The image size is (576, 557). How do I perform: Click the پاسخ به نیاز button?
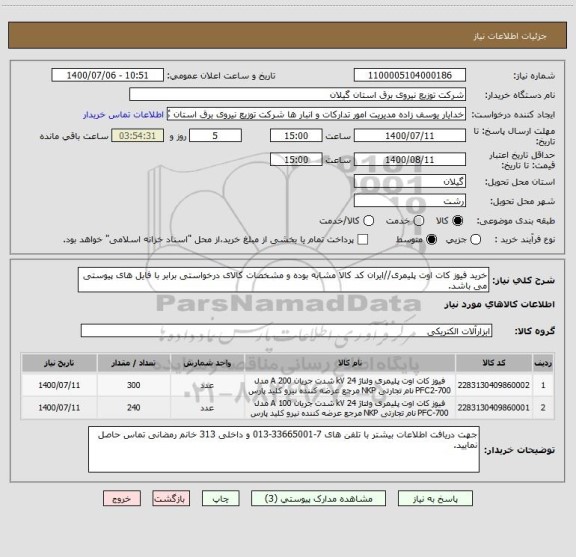pyautogui.click(x=435, y=499)
